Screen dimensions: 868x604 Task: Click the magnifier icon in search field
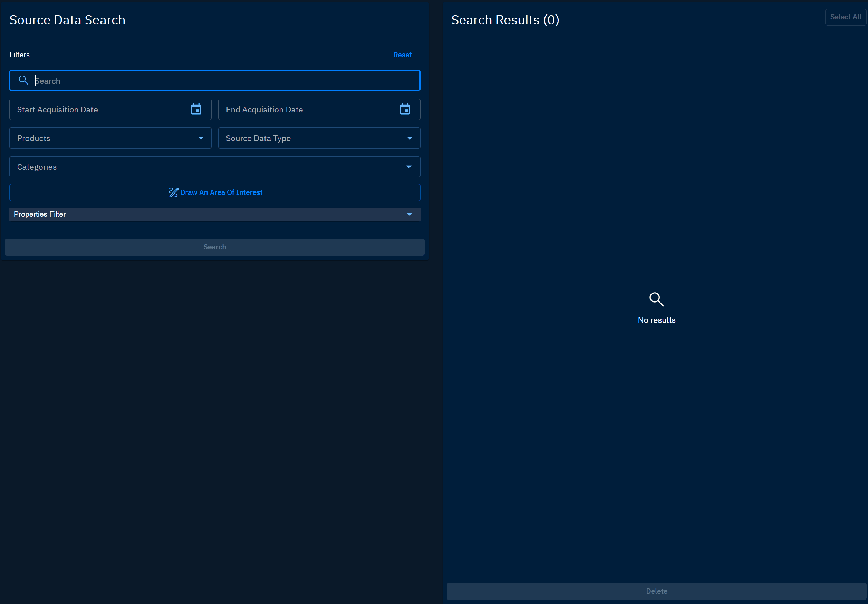(23, 80)
